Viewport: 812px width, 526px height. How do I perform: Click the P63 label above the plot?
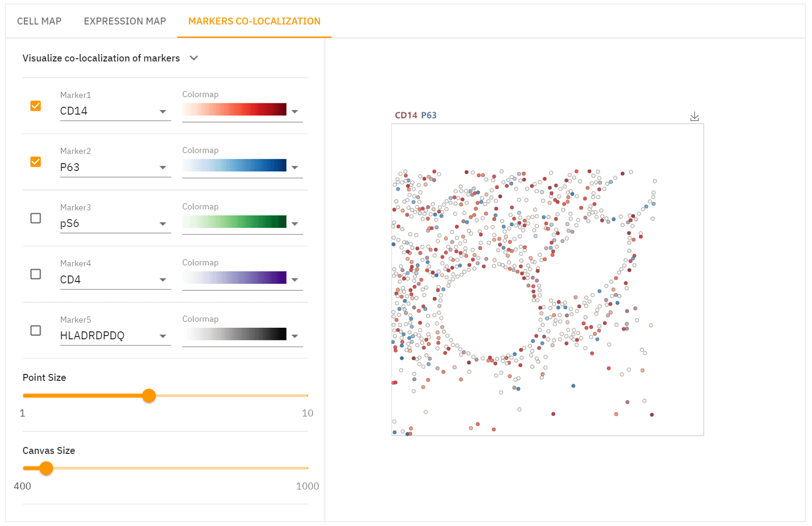point(429,115)
